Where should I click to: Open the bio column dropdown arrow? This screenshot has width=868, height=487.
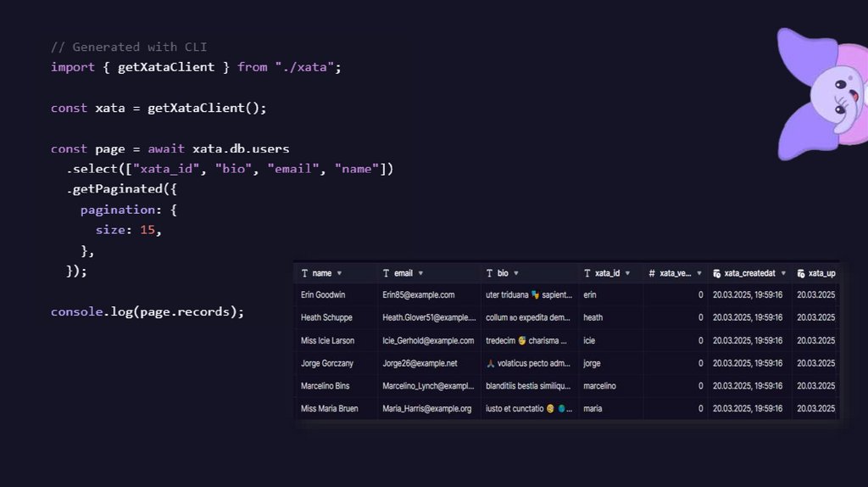pos(516,273)
